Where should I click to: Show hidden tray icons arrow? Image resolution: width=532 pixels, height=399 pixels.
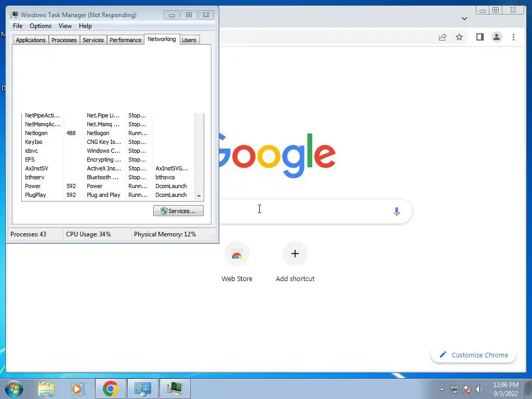point(442,389)
